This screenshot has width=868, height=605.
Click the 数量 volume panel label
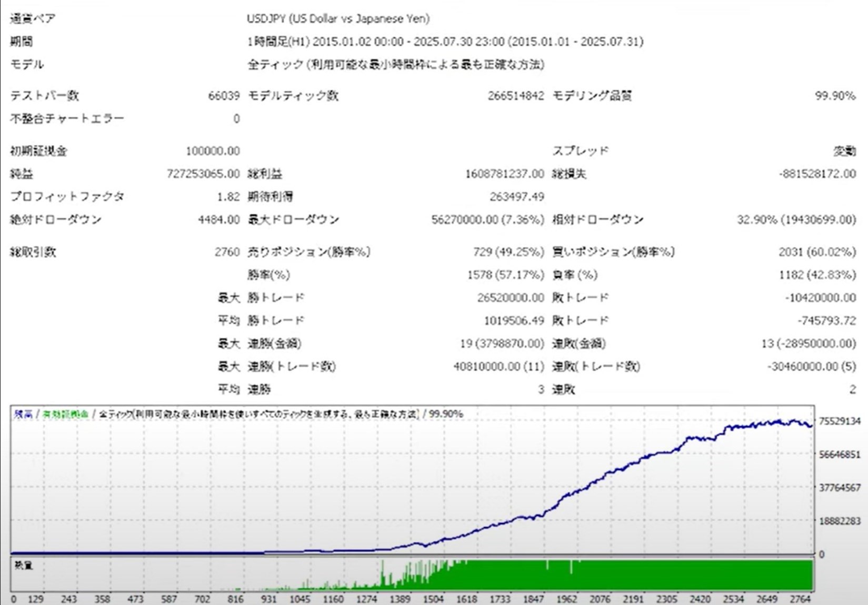tap(24, 566)
